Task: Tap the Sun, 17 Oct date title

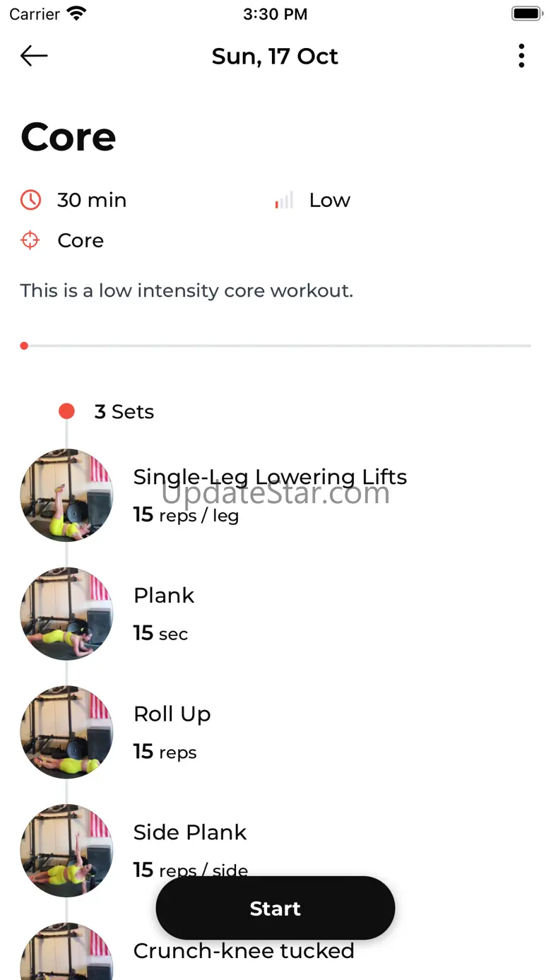Action: point(275,57)
